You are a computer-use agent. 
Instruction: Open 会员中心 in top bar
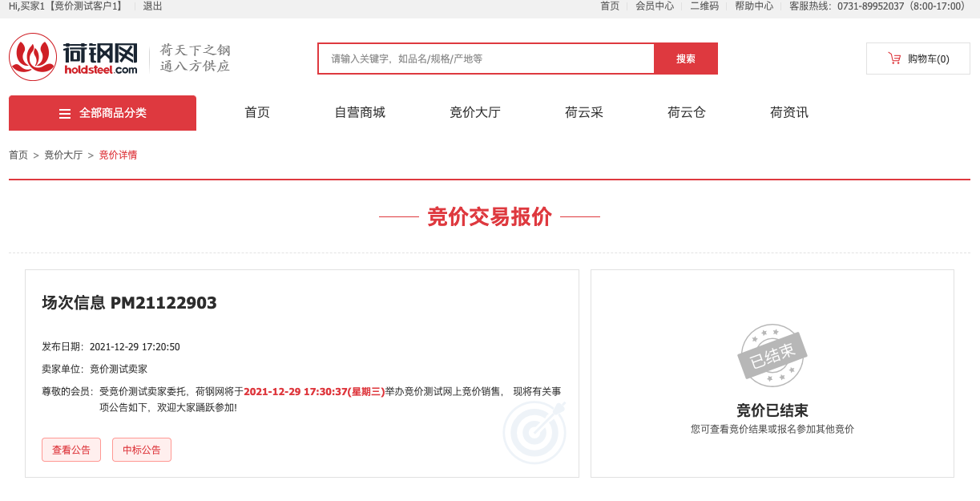click(655, 6)
